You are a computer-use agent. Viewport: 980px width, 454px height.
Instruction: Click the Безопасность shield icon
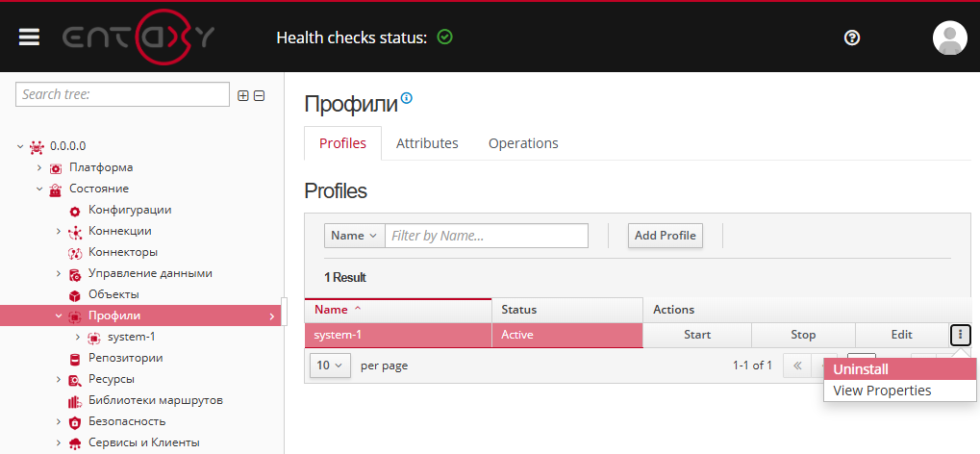[x=75, y=422]
